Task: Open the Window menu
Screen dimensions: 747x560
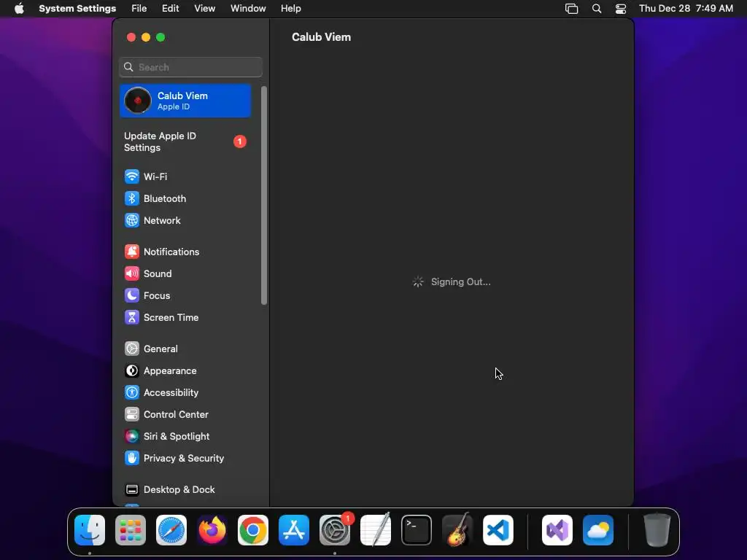Action: click(248, 9)
